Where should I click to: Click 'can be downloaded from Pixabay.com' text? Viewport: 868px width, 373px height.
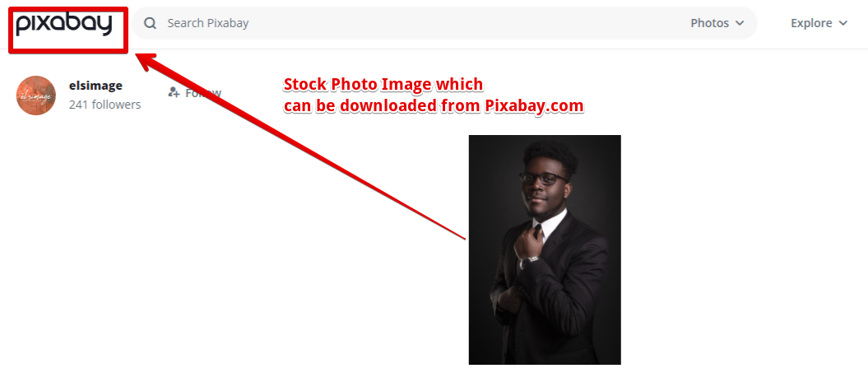click(434, 105)
